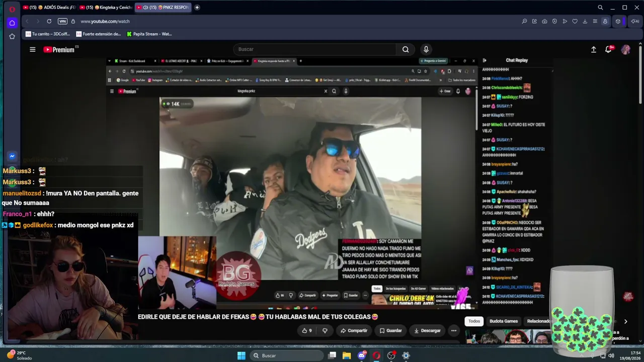Open Opera AI assistant button
The width and height of the screenshot is (644, 362).
(635, 21)
